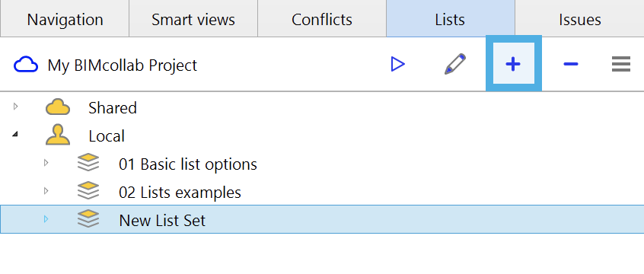Expand 01 Basic list options
The image size is (644, 274).
[x=46, y=163]
